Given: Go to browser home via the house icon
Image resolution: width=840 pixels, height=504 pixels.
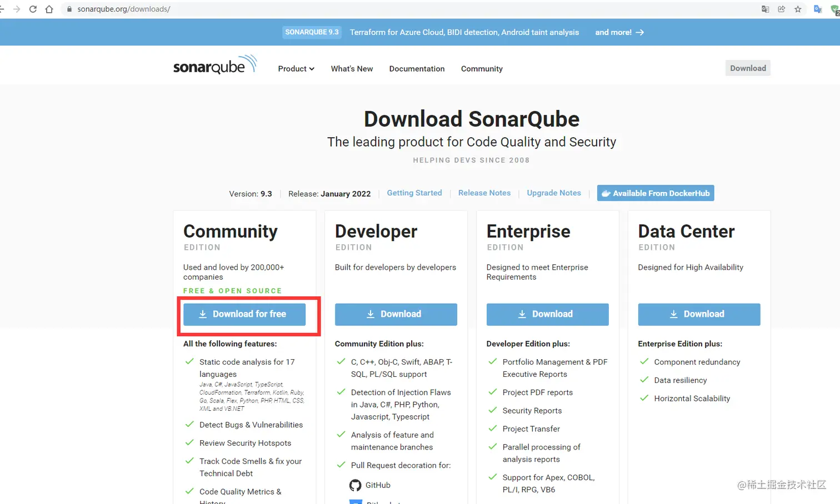Looking at the screenshot, I should click(49, 9).
